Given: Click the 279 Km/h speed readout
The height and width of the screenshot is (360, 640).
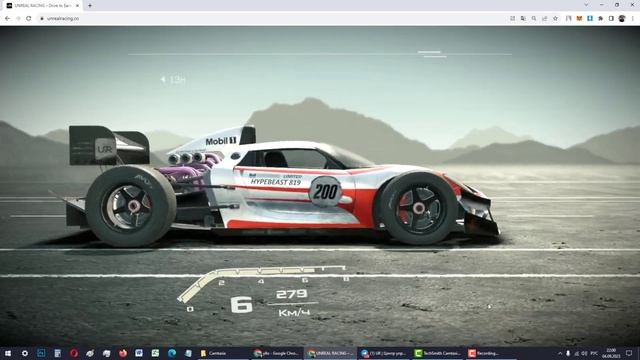Looking at the screenshot, I should coord(293,303).
